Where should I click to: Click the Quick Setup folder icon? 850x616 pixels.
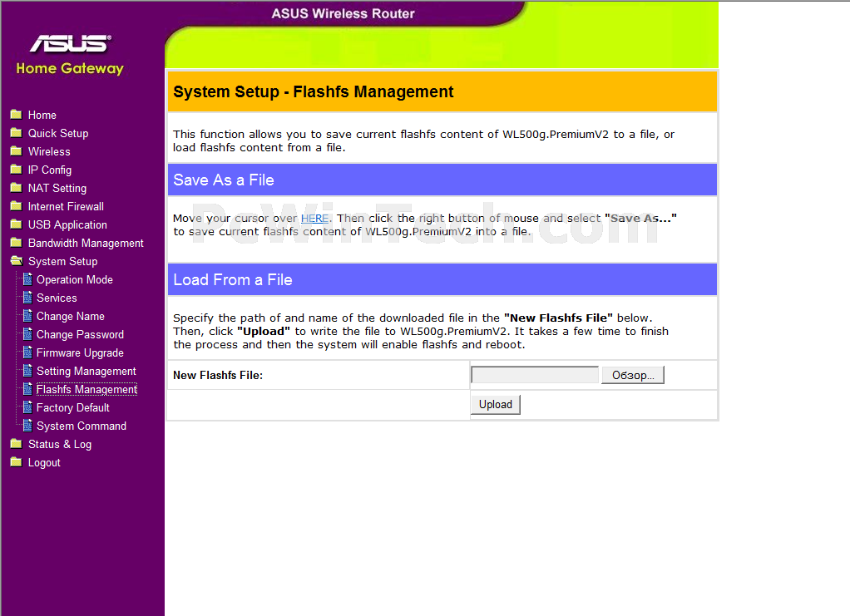pos(17,133)
